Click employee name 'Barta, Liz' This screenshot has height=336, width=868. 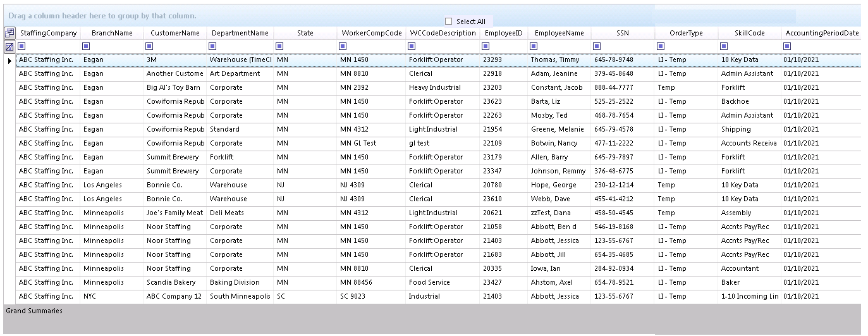pos(559,102)
